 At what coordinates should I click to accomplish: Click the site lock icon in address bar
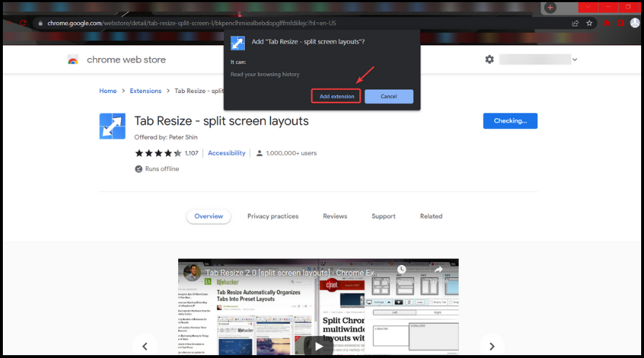(40, 23)
